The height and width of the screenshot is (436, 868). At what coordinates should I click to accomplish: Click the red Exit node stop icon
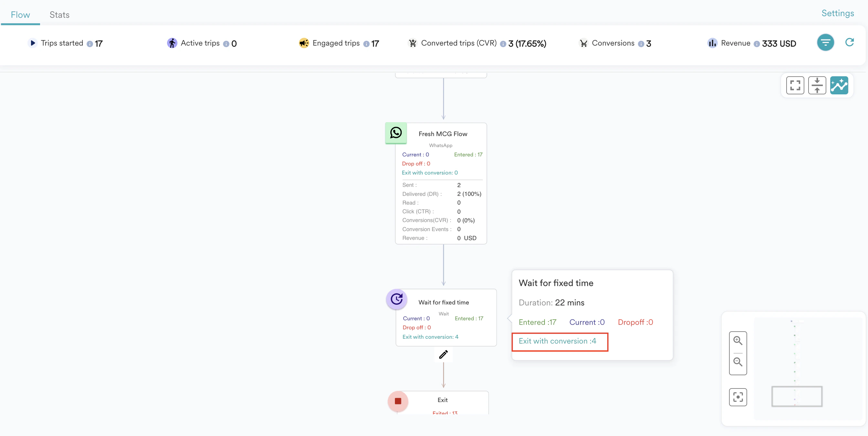[x=398, y=401]
